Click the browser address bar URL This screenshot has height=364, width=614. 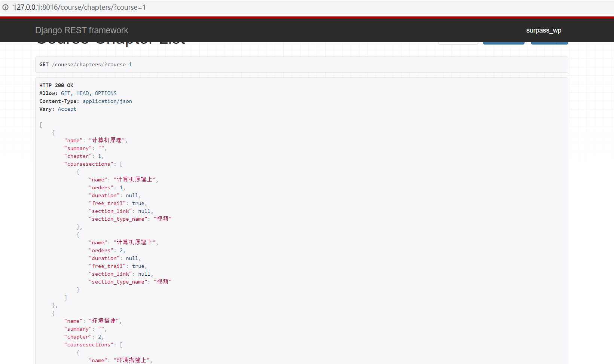click(x=79, y=7)
